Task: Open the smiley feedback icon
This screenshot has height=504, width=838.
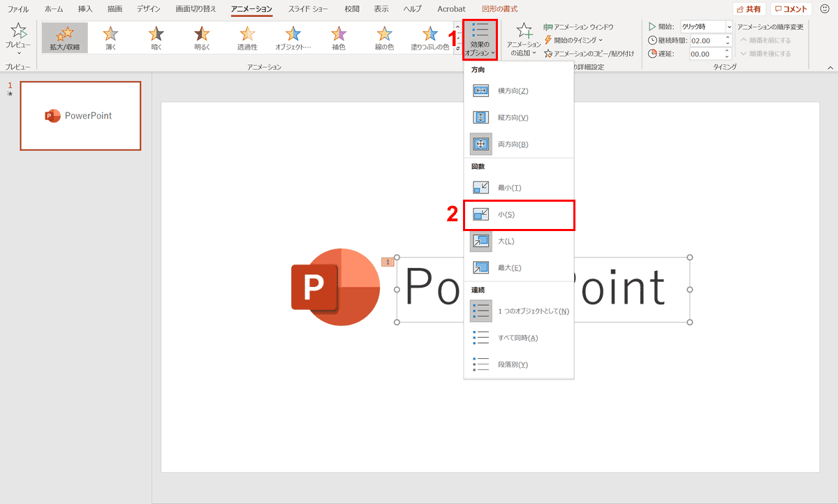Action: coord(825,9)
